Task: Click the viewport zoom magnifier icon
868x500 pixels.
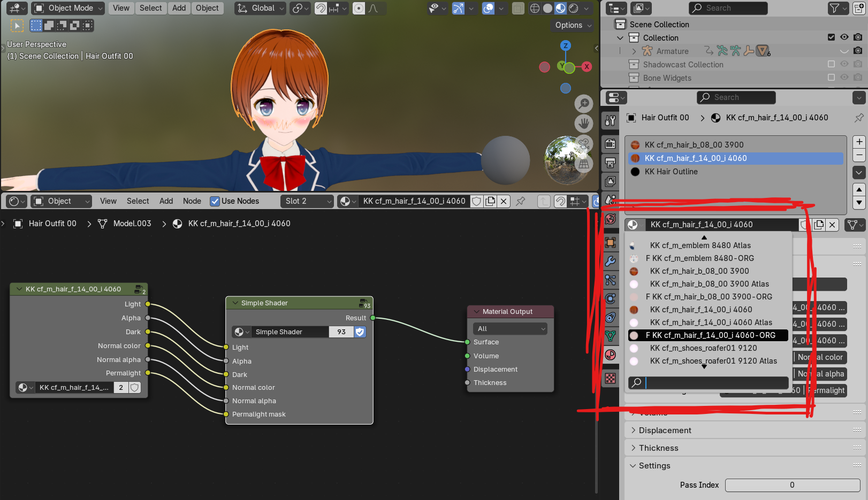Action: click(584, 103)
